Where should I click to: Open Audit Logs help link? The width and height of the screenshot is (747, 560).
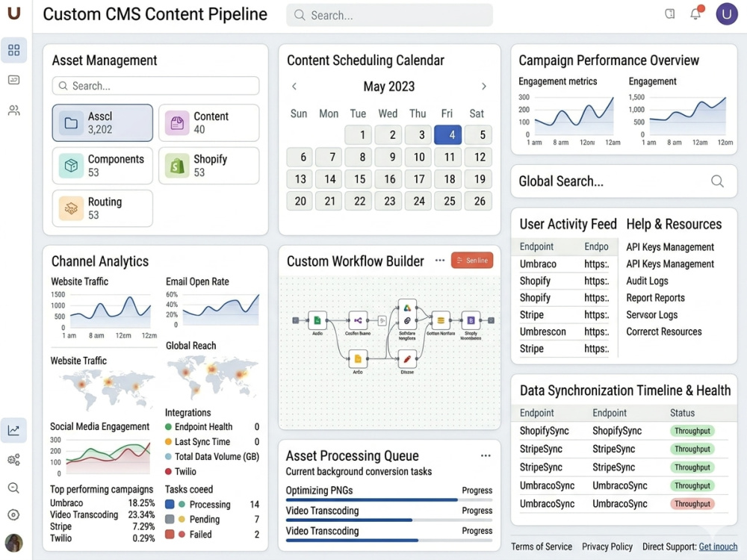(647, 281)
